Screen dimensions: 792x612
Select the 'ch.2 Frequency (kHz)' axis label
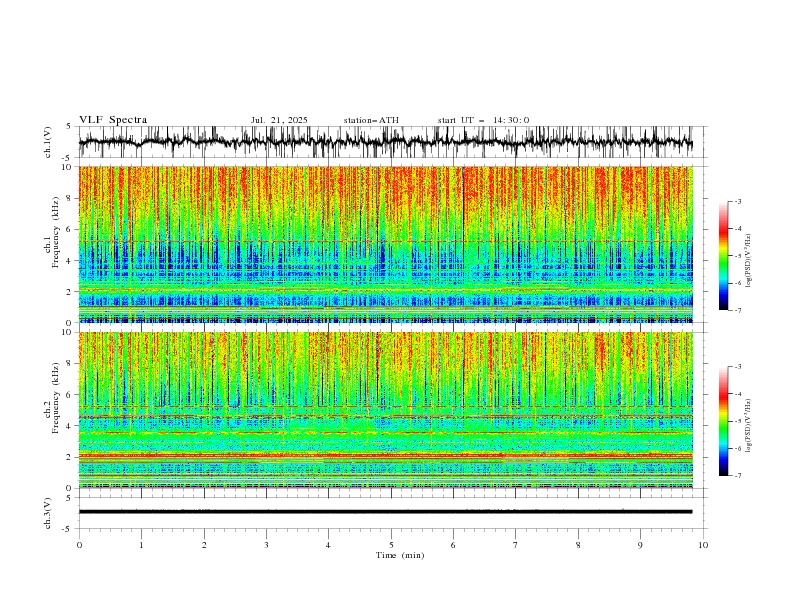coord(53,398)
